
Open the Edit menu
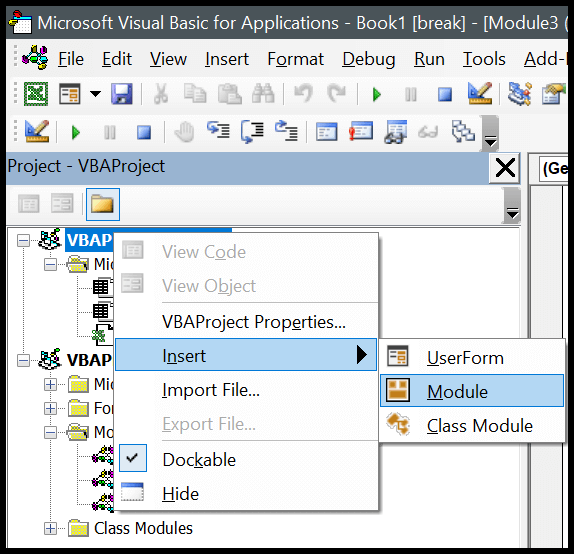tap(117, 59)
